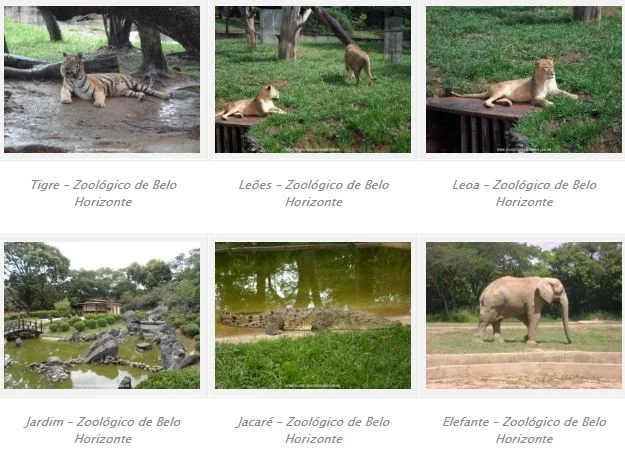This screenshot has width=625, height=451.
Task: Click the tiger lying on wet ground
Action: click(x=112, y=82)
